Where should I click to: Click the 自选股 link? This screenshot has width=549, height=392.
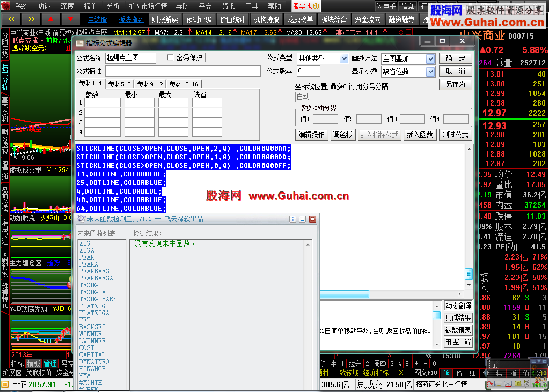coord(97,20)
